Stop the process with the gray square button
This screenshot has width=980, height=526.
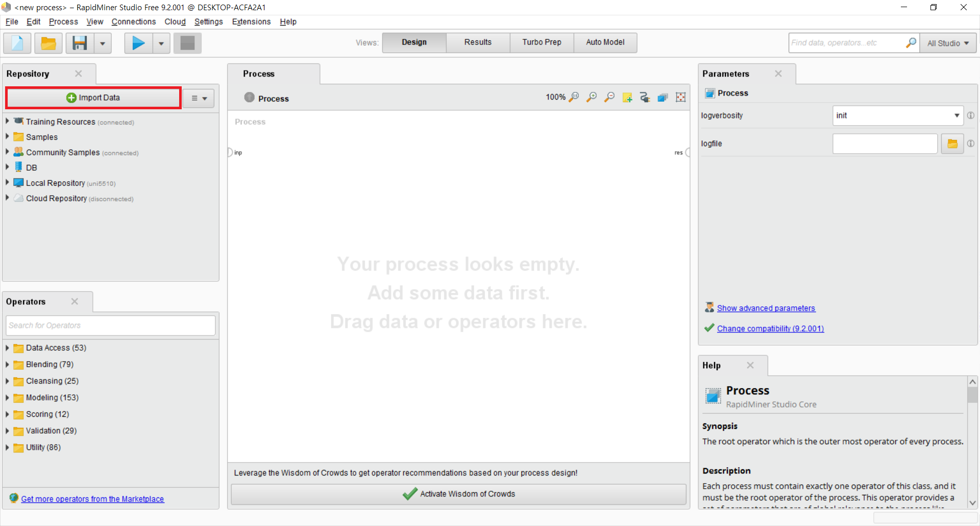point(187,43)
